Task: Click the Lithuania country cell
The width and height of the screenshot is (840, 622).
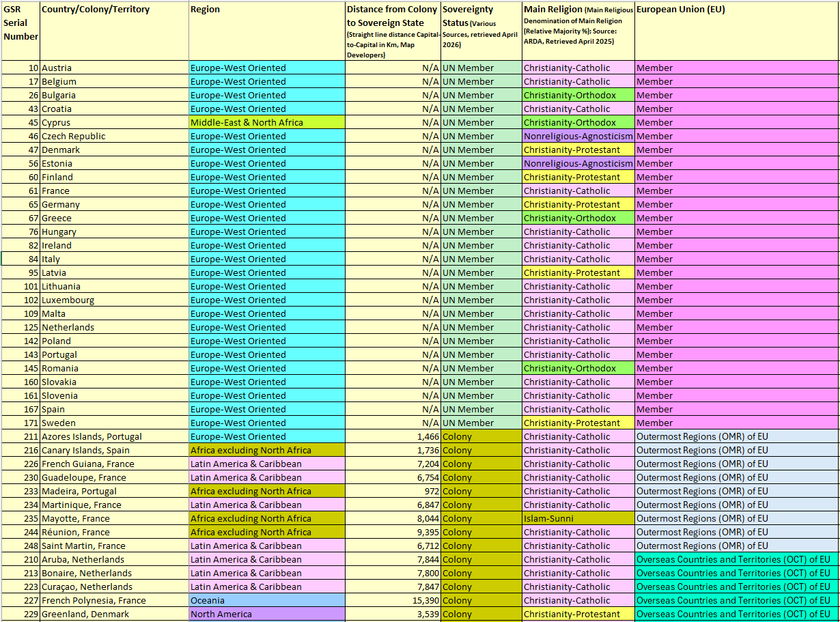Action: [x=114, y=286]
